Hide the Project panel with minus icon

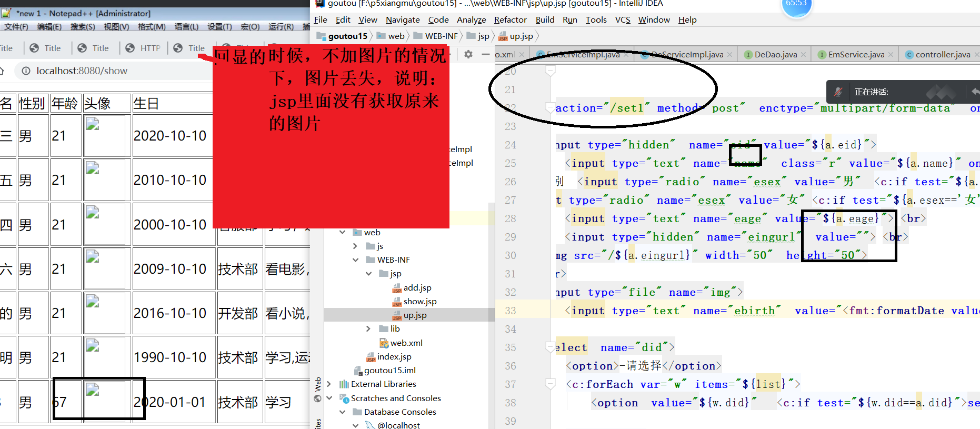[x=486, y=54]
